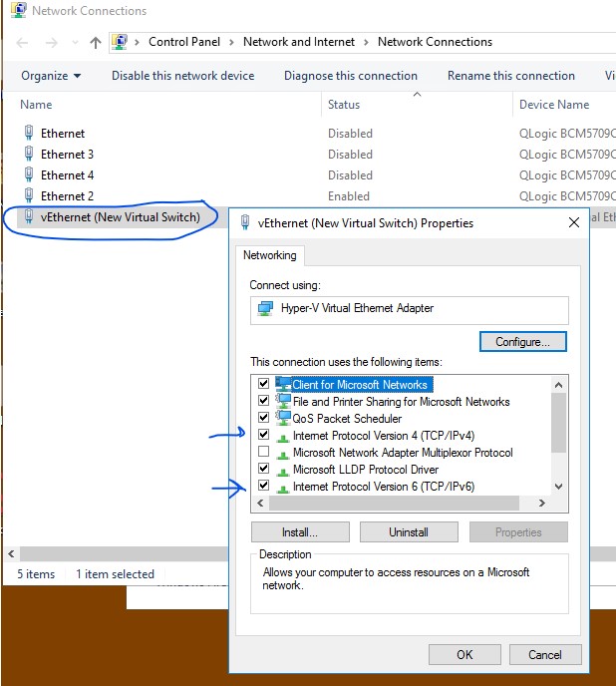Click Network and Internet breadcrumb

299,42
